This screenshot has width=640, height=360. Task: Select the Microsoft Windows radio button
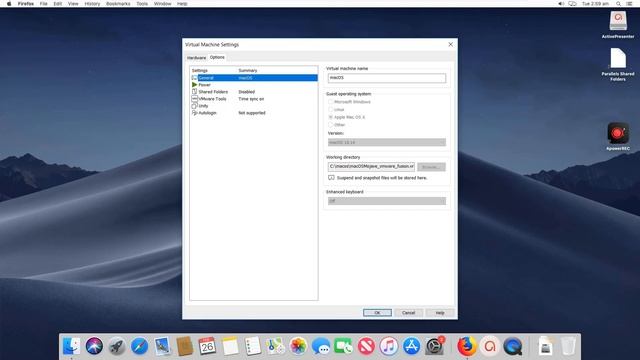pyautogui.click(x=331, y=102)
